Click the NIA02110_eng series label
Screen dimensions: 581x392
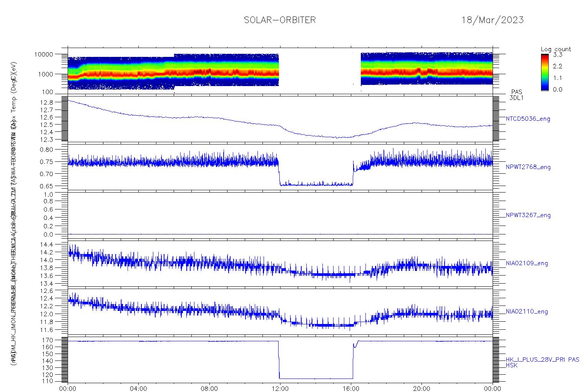pyautogui.click(x=527, y=311)
